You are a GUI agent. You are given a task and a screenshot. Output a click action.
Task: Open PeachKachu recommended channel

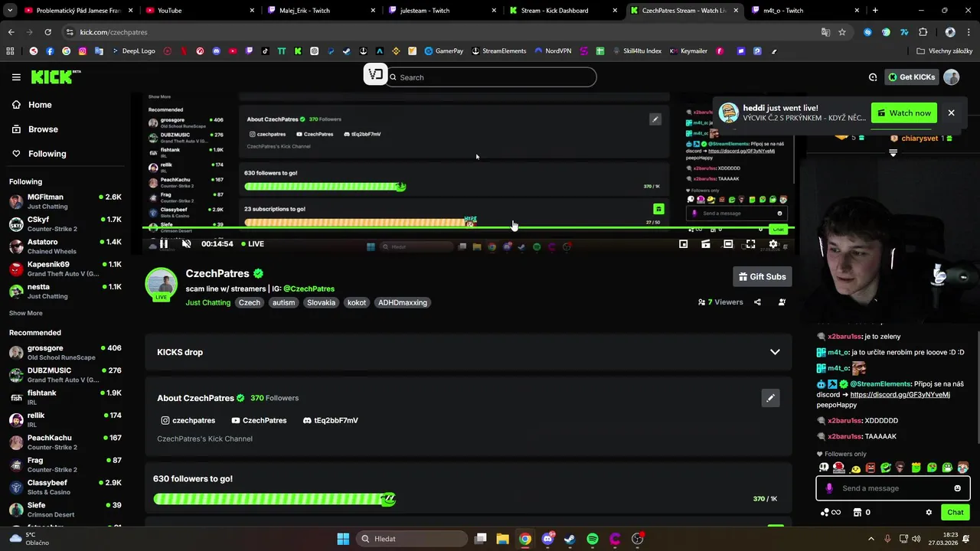pos(65,442)
